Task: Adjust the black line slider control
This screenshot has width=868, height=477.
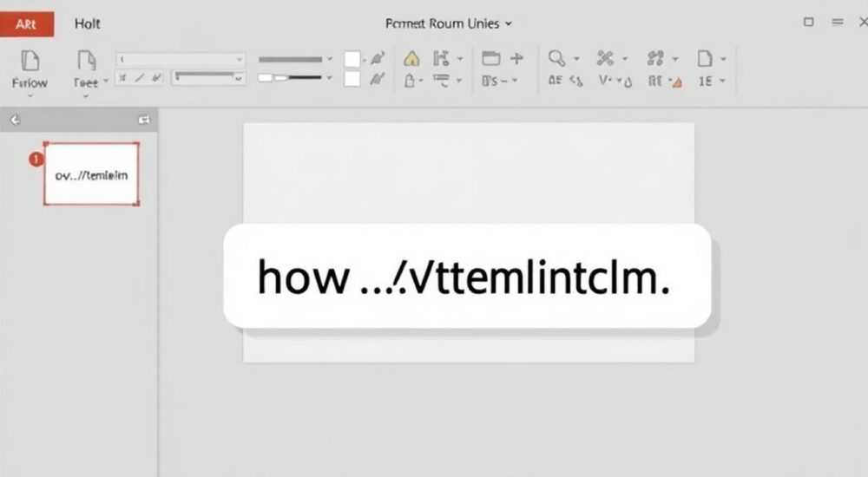Action: 290,78
